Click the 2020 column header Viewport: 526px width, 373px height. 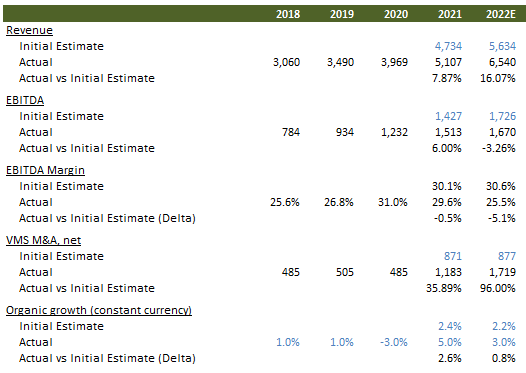396,14
